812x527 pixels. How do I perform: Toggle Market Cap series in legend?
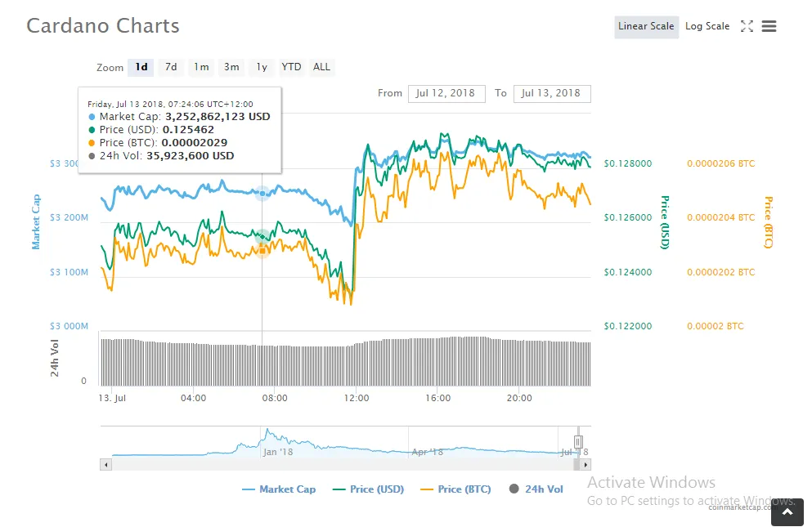pyautogui.click(x=279, y=489)
